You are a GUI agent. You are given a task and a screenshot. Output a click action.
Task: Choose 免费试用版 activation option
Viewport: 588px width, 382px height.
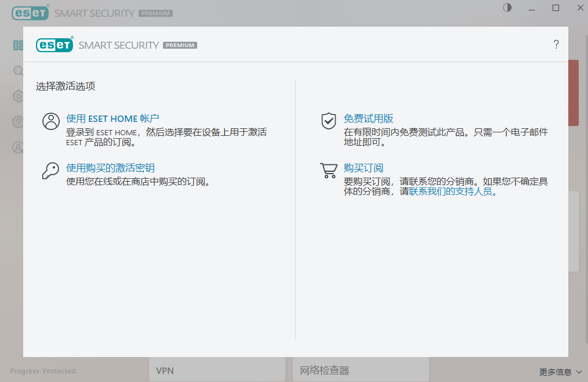coord(368,118)
